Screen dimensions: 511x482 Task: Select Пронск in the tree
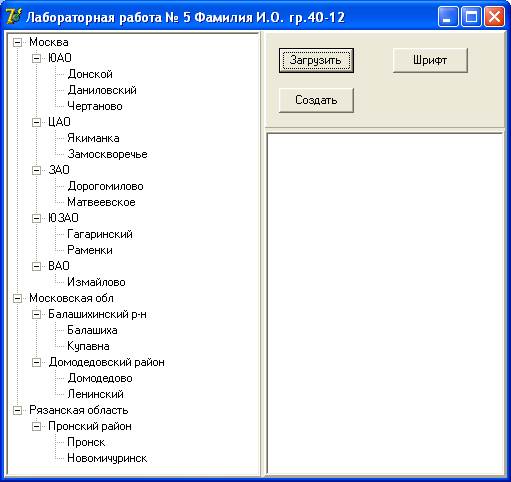[86, 442]
